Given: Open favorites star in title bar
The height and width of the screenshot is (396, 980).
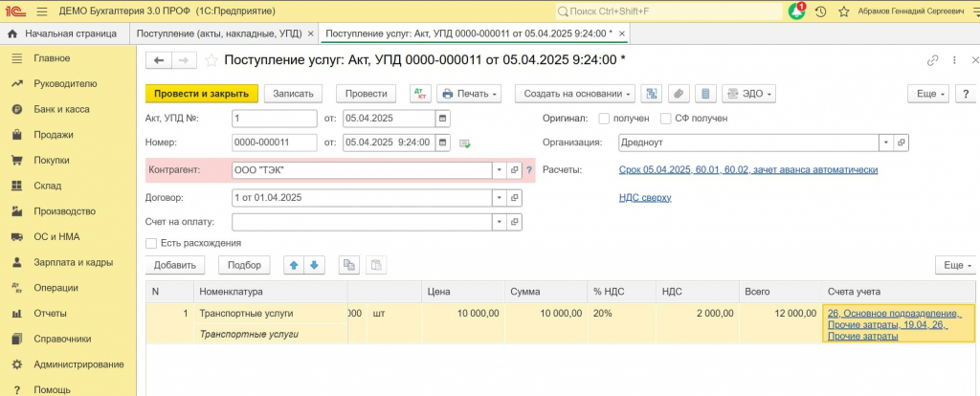Looking at the screenshot, I should click(x=843, y=11).
